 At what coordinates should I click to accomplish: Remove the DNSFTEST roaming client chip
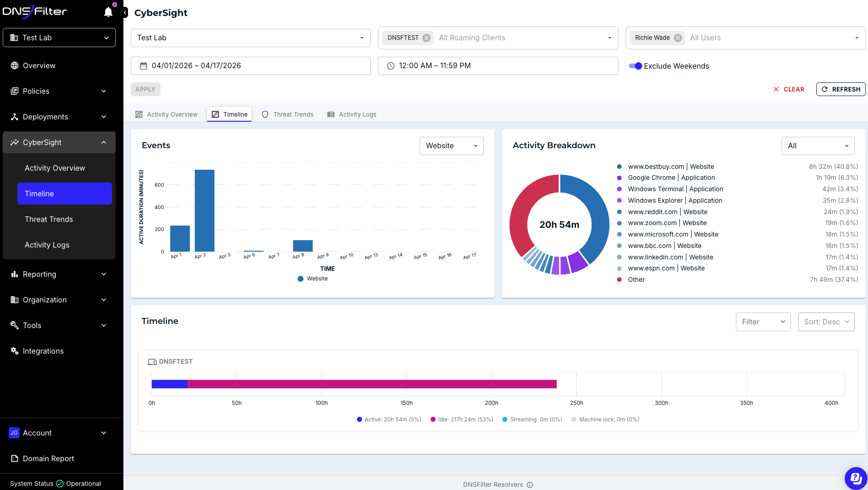(426, 38)
